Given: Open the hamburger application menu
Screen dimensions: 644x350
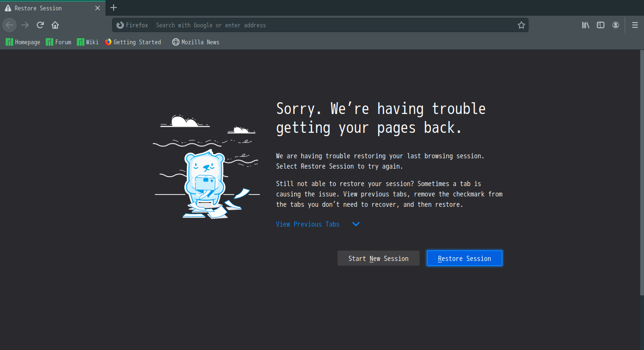Looking at the screenshot, I should [635, 25].
